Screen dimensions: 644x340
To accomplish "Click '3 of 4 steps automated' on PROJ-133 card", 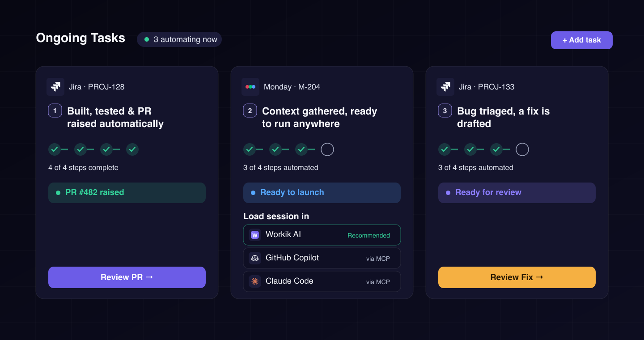I will coord(476,168).
